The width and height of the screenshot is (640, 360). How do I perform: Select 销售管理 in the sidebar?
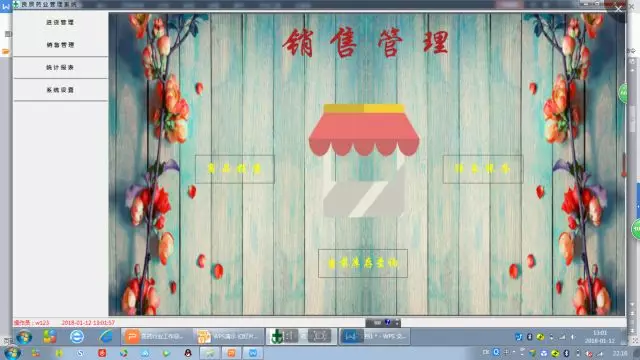60,45
